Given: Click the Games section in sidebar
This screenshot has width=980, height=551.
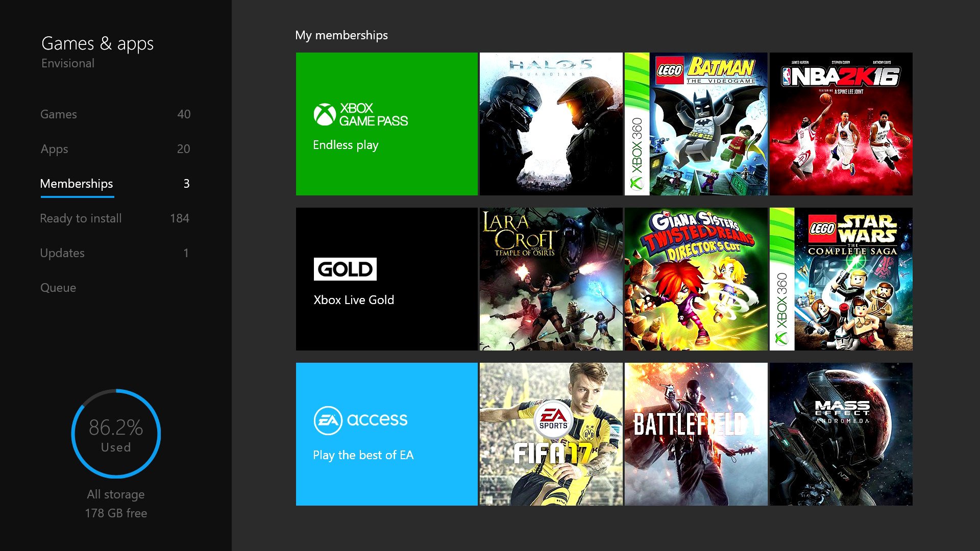Looking at the screenshot, I should (58, 114).
